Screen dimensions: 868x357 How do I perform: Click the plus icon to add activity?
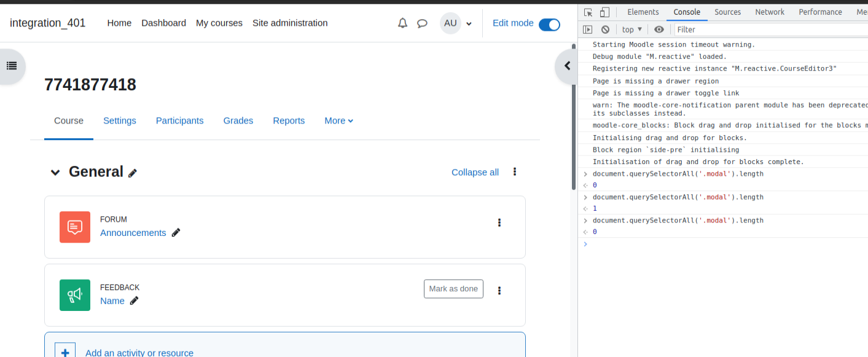point(65,351)
